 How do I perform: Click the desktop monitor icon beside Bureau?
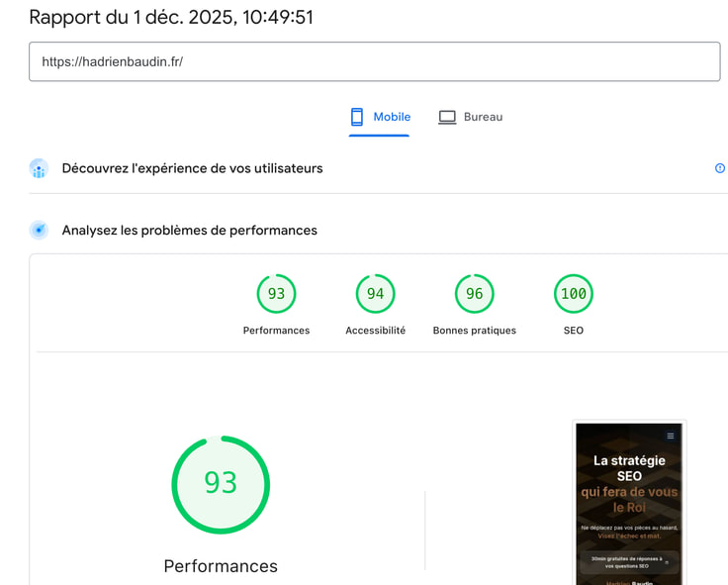pyautogui.click(x=447, y=117)
